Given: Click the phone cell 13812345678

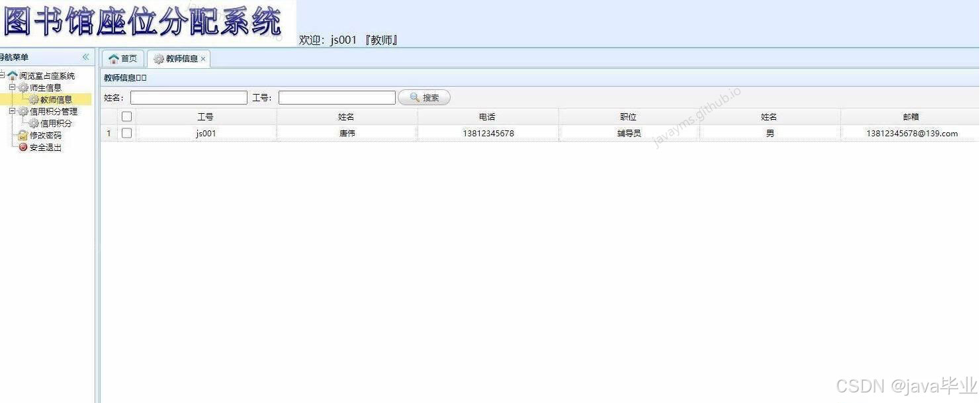Looking at the screenshot, I should 488,133.
